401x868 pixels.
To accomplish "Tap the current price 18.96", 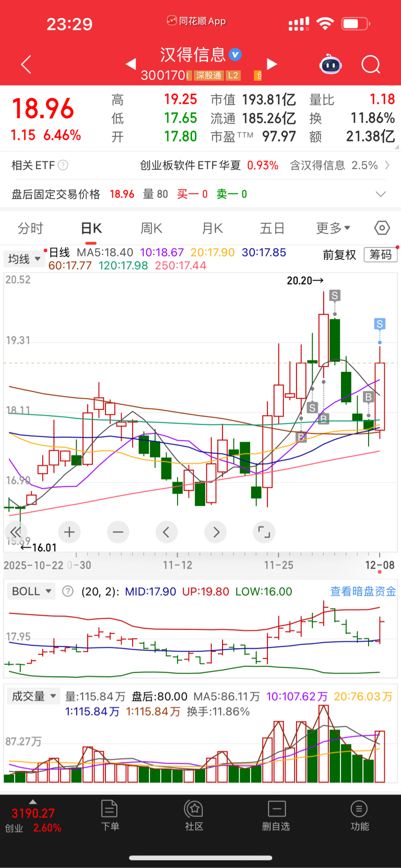I will point(43,109).
